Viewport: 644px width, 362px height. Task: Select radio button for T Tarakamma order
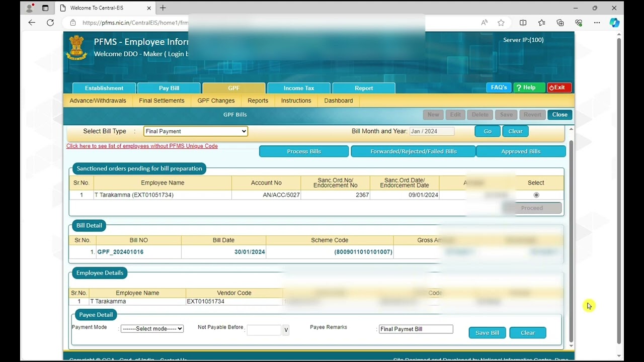[x=536, y=195]
